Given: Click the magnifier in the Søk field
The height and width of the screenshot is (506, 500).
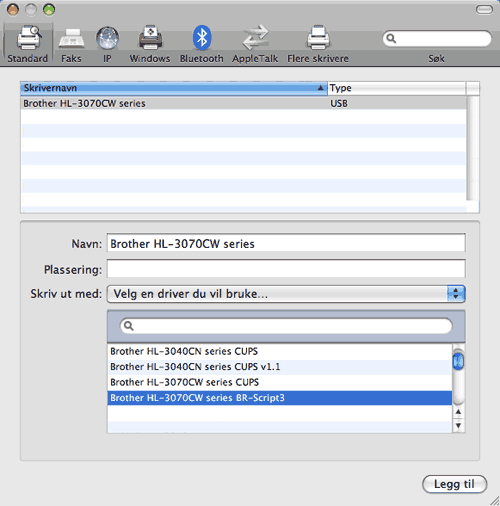Looking at the screenshot, I should click(x=391, y=38).
